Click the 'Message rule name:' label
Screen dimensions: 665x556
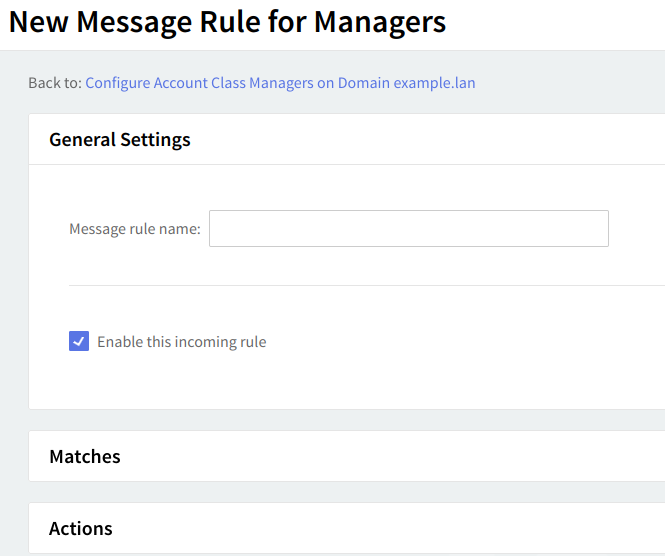coord(135,229)
